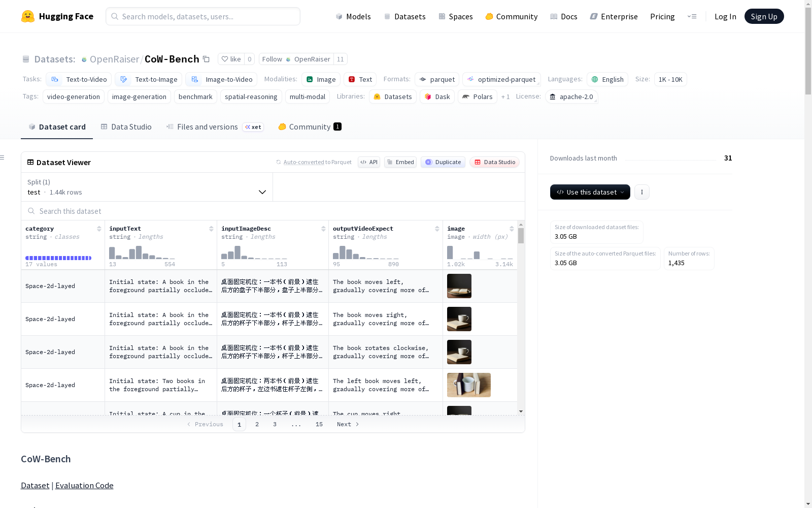This screenshot has width=812, height=508.
Task: Focus the search models and datasets field
Action: tap(203, 16)
